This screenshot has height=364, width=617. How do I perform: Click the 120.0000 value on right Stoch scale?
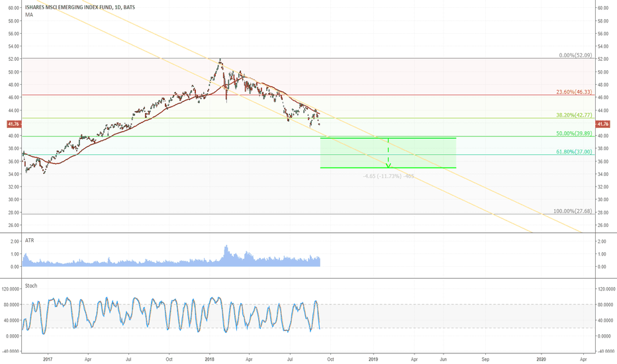(606, 289)
